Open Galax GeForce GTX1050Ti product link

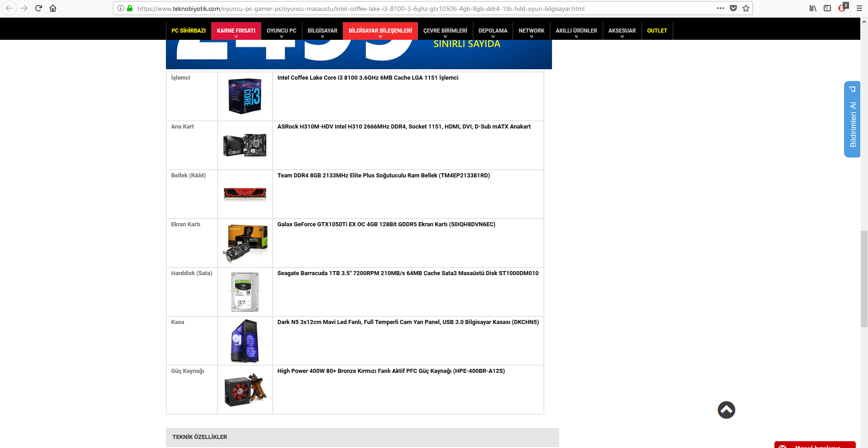tap(387, 224)
